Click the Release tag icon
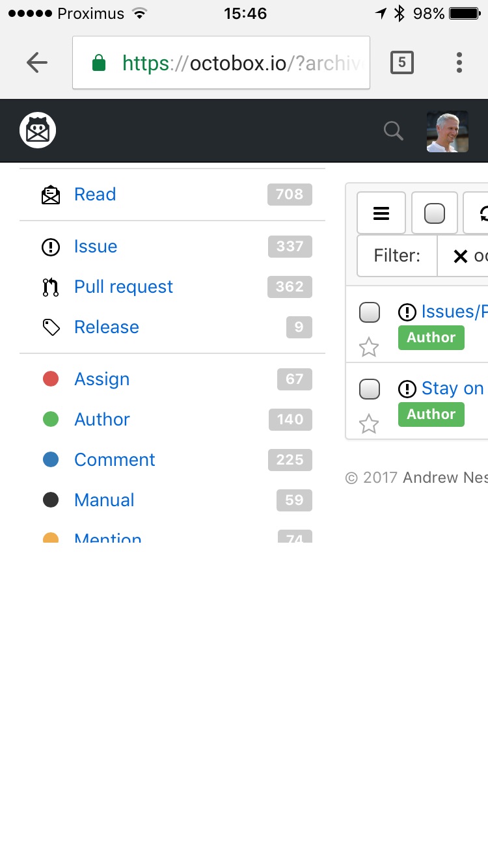Viewport: 488px width, 868px height. (51, 327)
